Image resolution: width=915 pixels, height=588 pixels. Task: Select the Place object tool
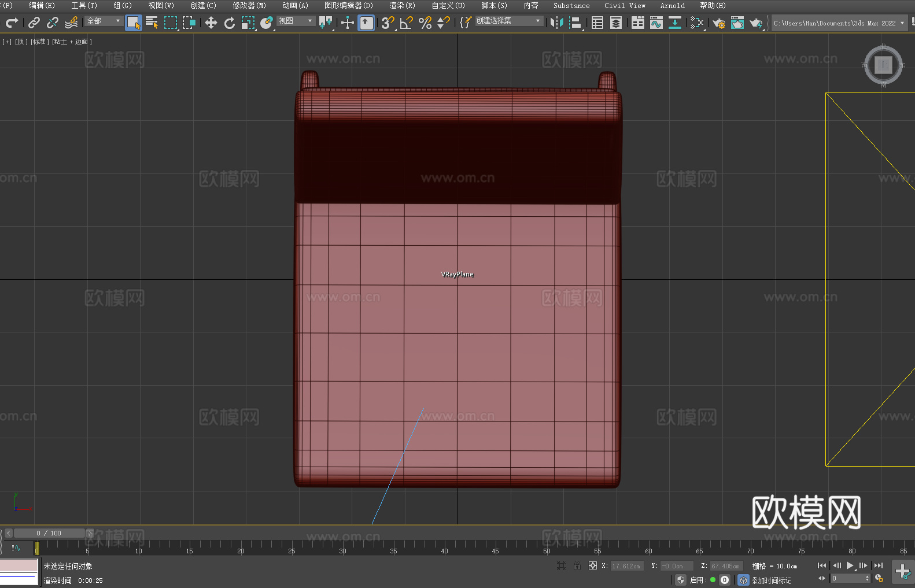(267, 23)
